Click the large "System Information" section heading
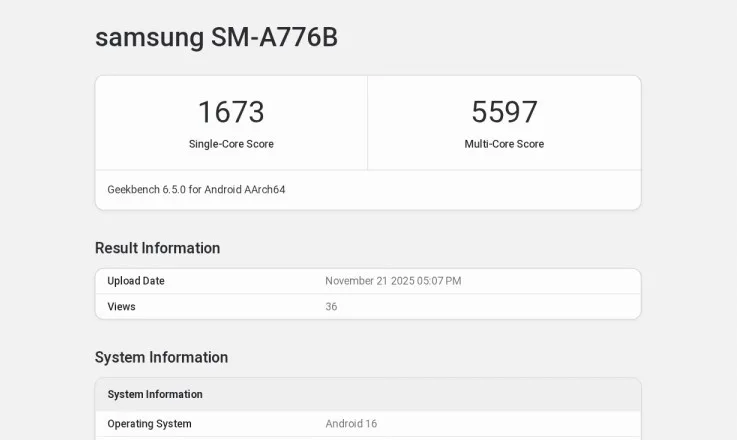This screenshot has width=737, height=440. (161, 357)
